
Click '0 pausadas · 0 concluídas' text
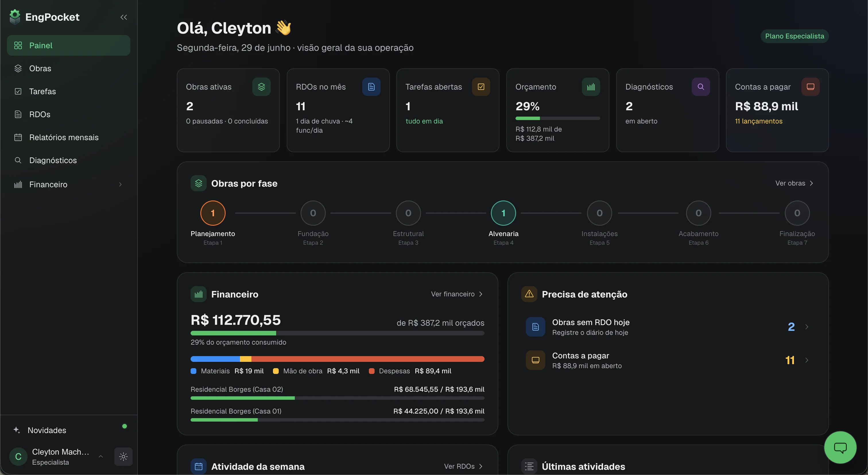(x=227, y=121)
